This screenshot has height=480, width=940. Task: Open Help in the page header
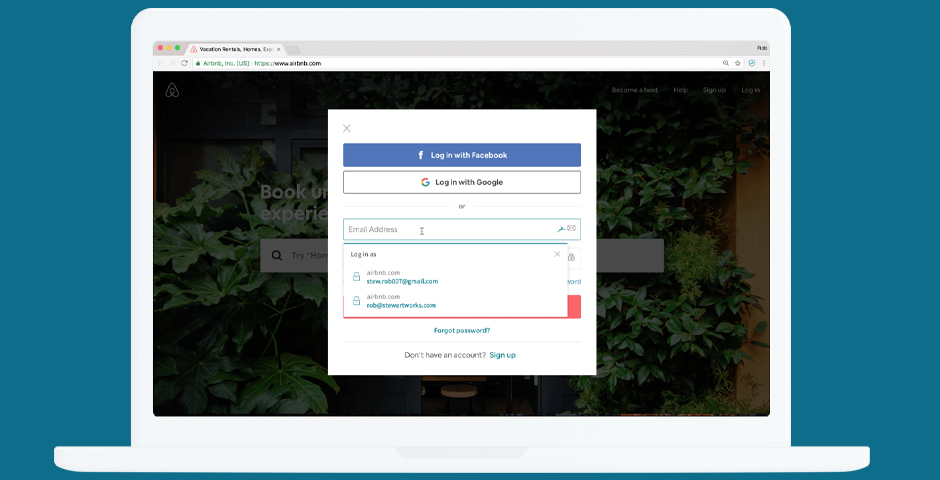[x=680, y=90]
